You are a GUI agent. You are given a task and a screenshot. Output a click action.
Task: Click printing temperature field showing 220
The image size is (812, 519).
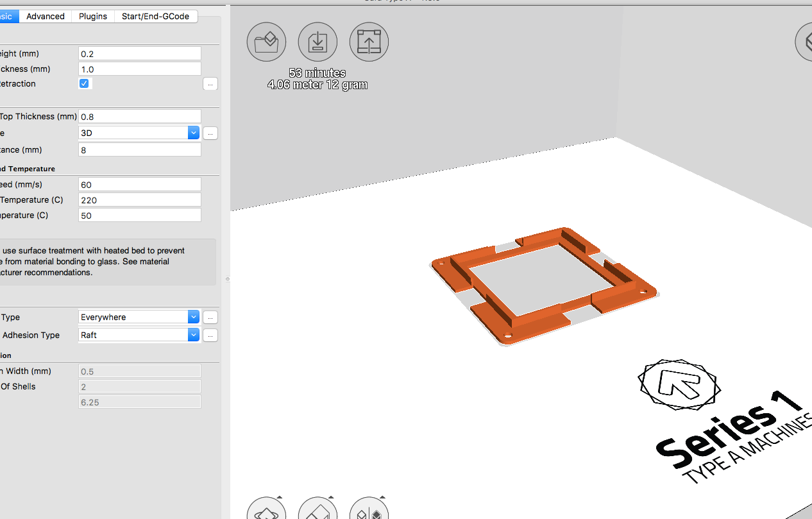(x=140, y=200)
